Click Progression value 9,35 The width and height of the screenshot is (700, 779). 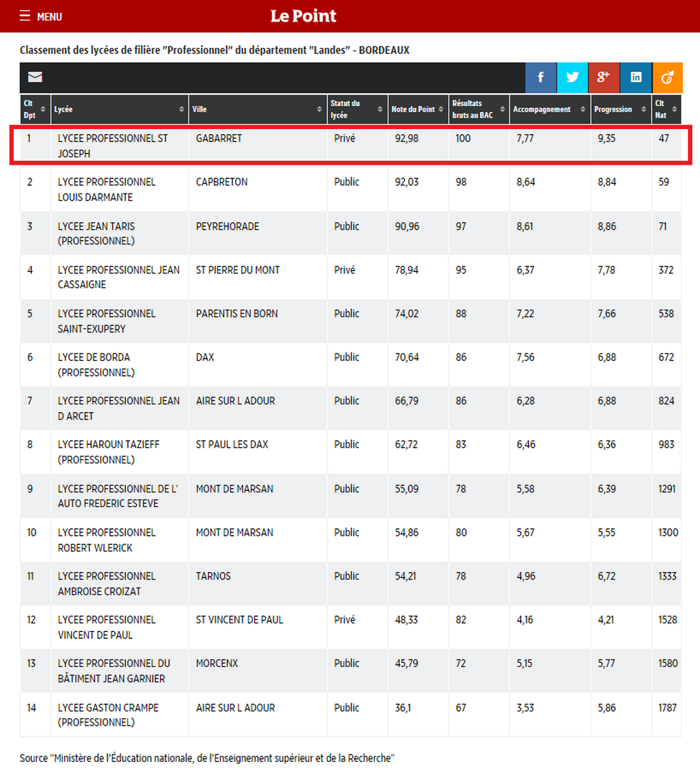606,139
